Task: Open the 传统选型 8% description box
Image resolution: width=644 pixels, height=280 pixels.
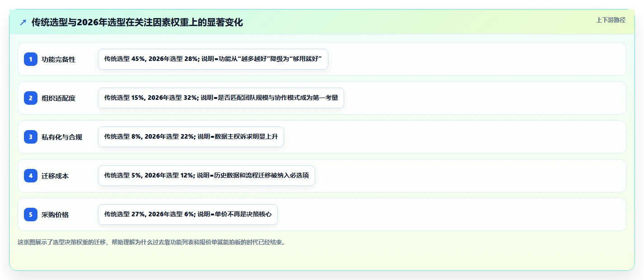Action: [191, 137]
